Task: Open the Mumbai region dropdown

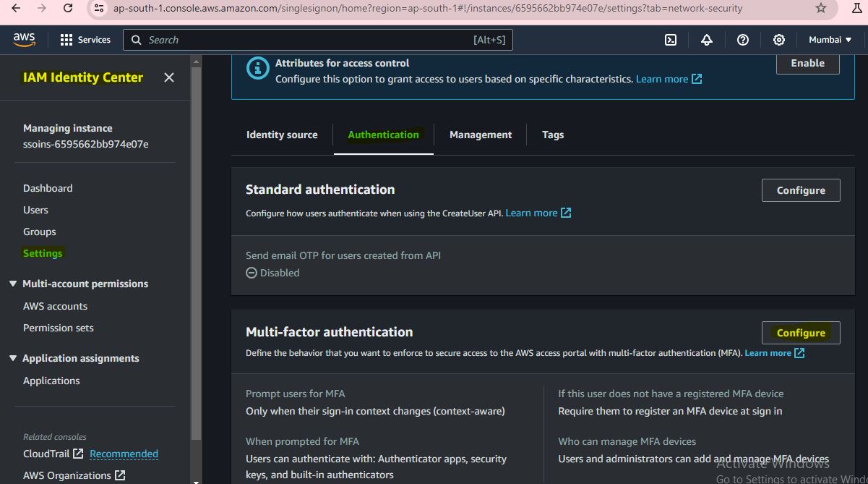Action: coord(830,40)
